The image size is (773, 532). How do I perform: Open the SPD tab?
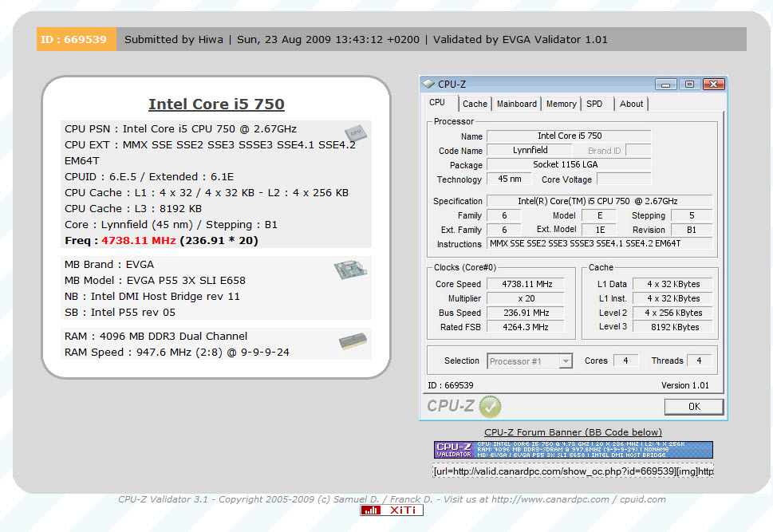click(594, 104)
